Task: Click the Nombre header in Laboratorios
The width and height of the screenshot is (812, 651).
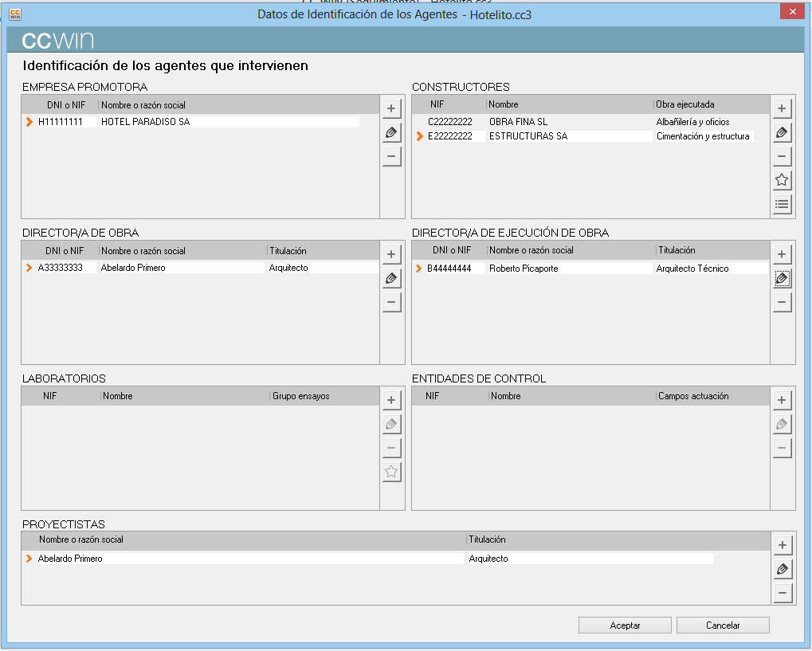Action: [x=118, y=396]
